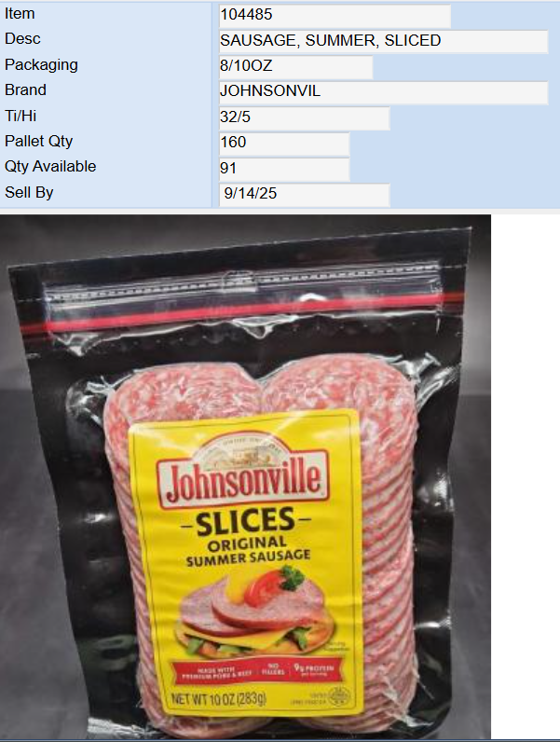560x742 pixels.
Task: Select the Desc field with SAUSAGE, SUMMER, SLICED
Action: 384,41
